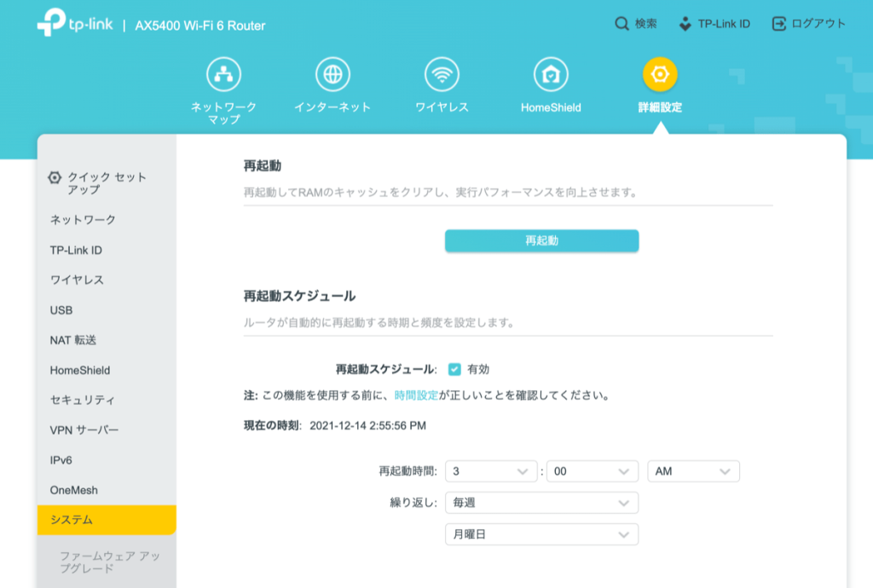Open ファームウェア アップグレード submenu item
This screenshot has width=873, height=588.
coord(109,562)
